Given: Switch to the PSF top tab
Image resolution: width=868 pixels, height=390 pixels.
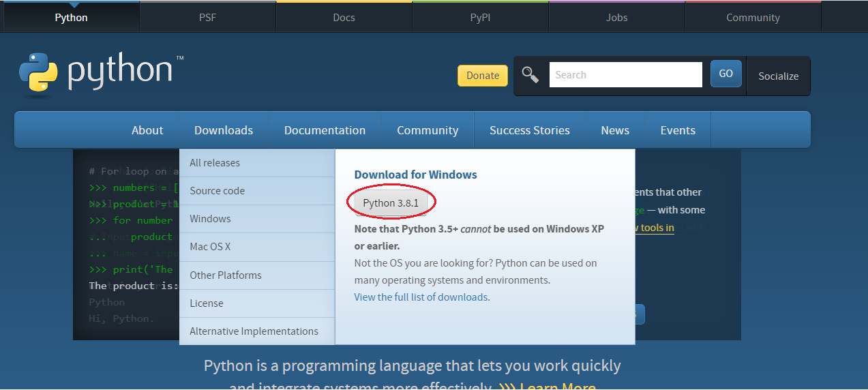Looking at the screenshot, I should click(x=207, y=18).
